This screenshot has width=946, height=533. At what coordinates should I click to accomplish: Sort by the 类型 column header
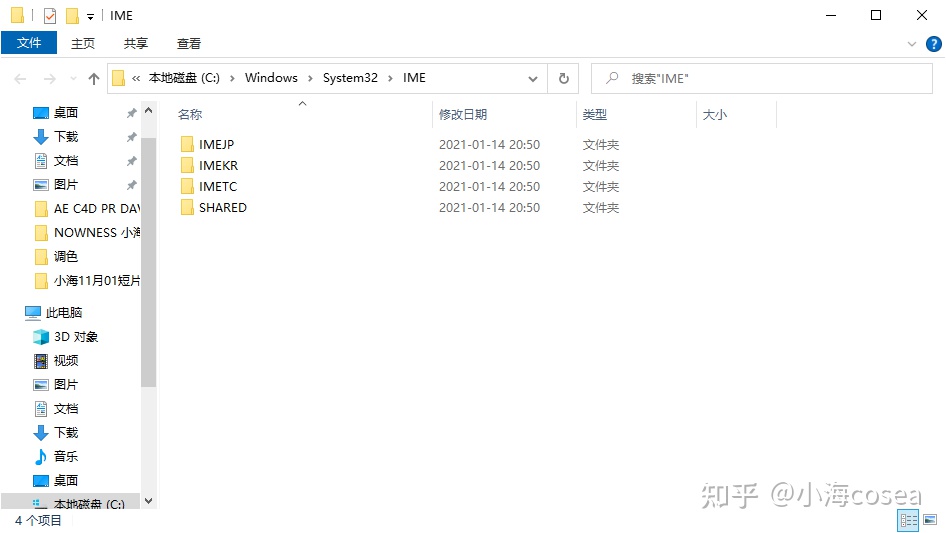pos(595,115)
